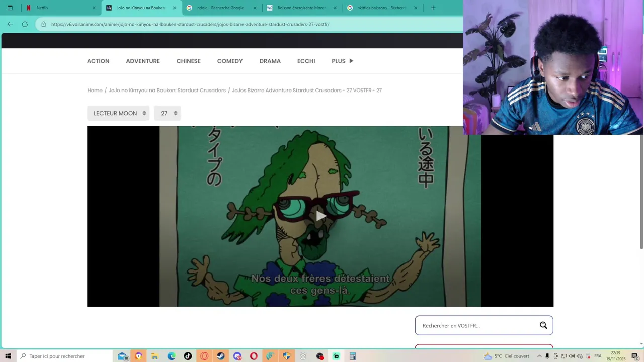Open red Opera browser from taskbar
This screenshot has width=644, height=362.
pos(254,356)
